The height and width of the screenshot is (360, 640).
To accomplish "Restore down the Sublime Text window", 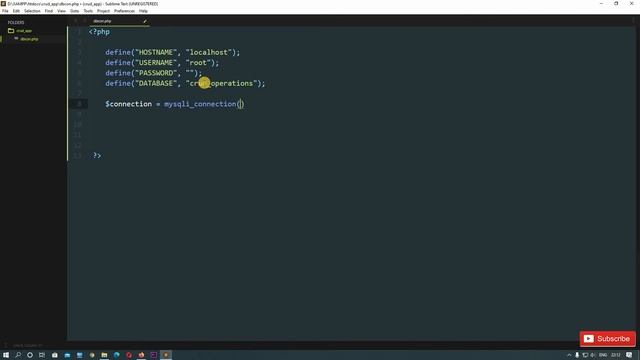I will (x=616, y=4).
